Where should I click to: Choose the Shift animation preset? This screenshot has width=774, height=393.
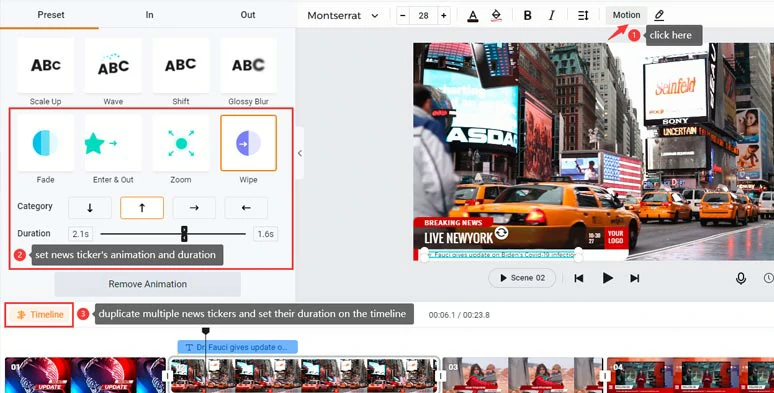coord(181,65)
